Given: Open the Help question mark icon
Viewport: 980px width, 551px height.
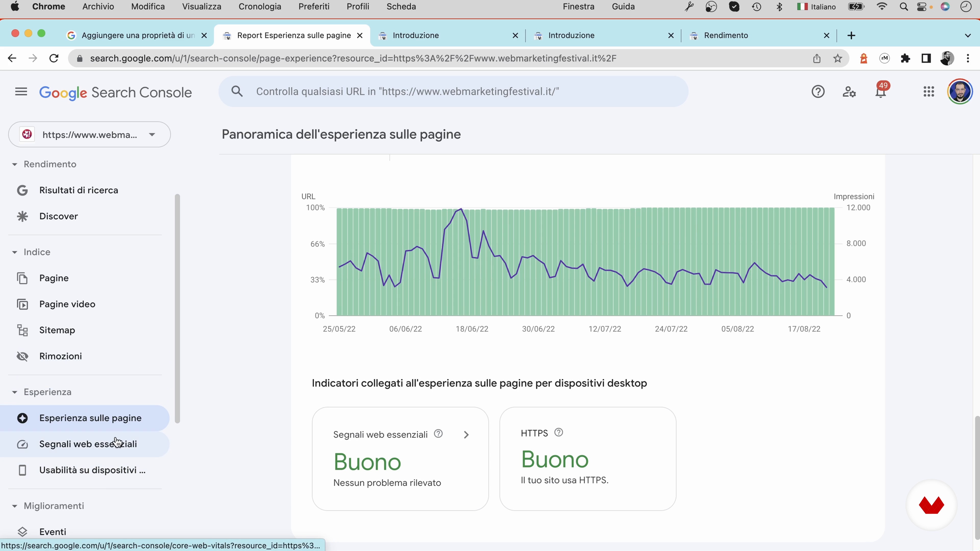Looking at the screenshot, I should click(x=818, y=92).
